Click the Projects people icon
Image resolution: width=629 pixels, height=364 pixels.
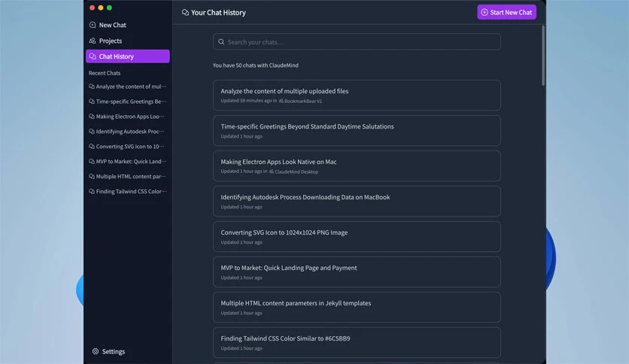(x=93, y=41)
